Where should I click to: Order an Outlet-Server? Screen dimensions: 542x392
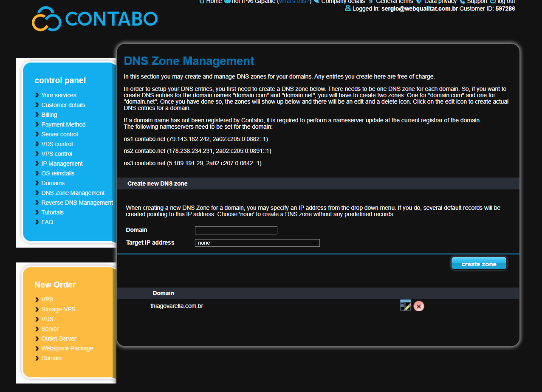coord(59,338)
